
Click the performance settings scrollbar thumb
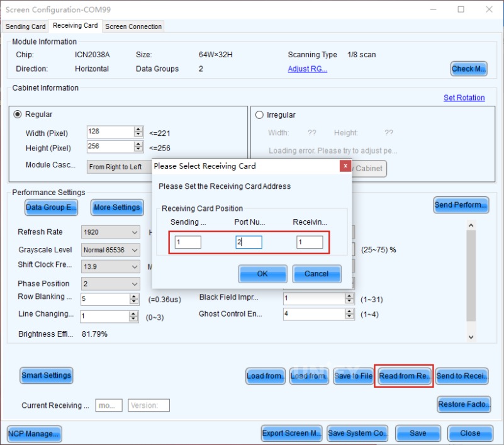(x=471, y=276)
